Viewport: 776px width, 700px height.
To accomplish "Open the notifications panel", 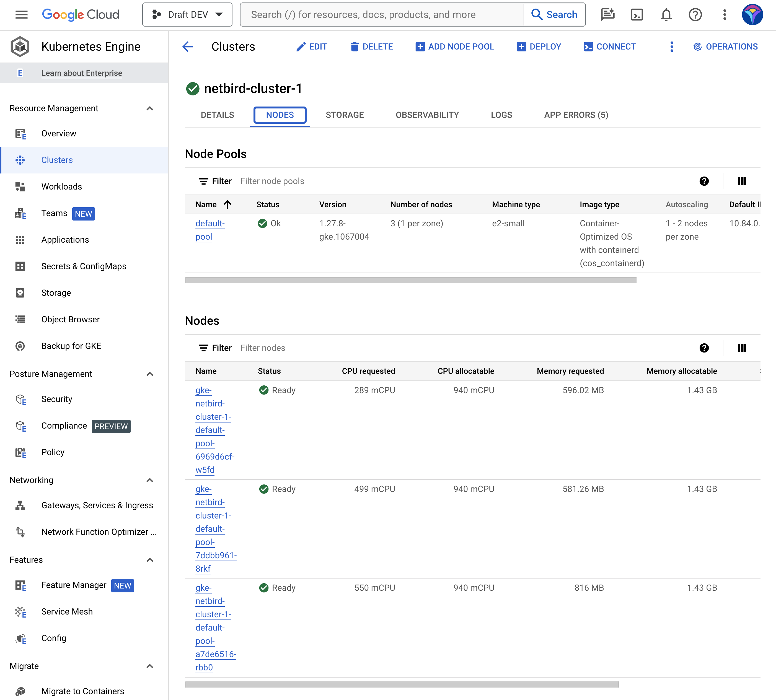I will (x=666, y=15).
